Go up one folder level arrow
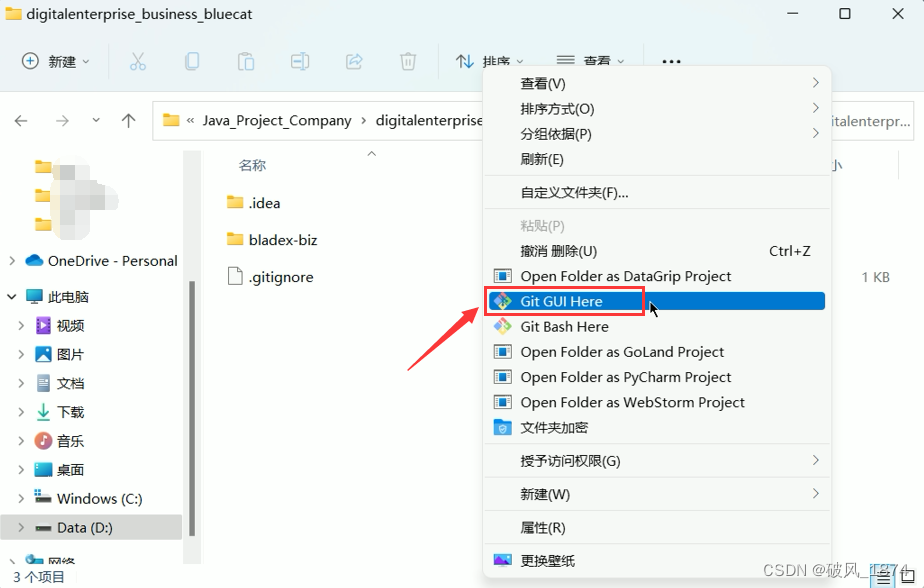 click(128, 121)
